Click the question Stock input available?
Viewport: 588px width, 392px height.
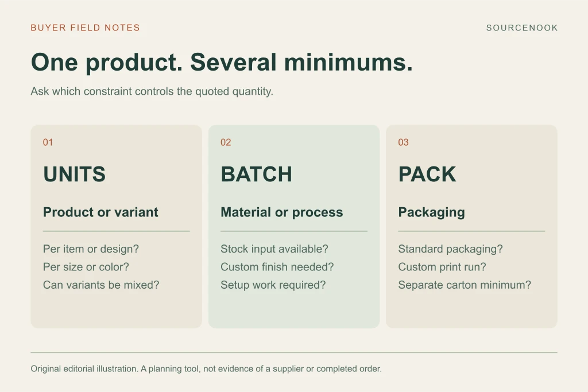(x=274, y=249)
